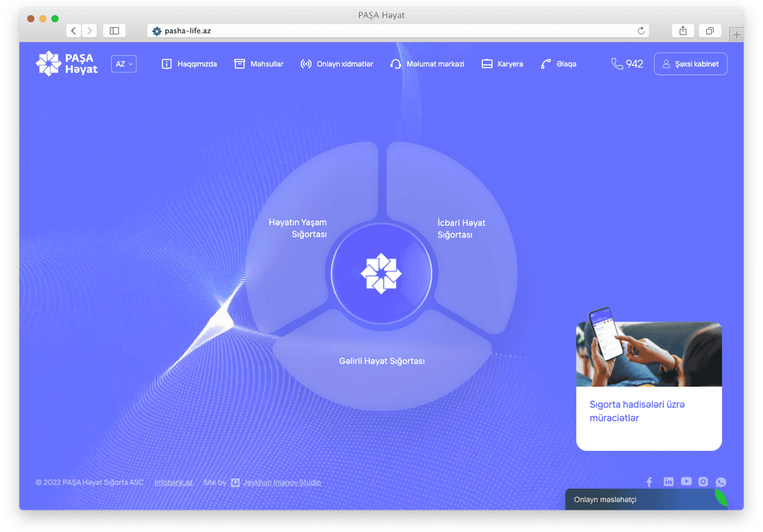Click the Karyera briefcase icon

487,64
